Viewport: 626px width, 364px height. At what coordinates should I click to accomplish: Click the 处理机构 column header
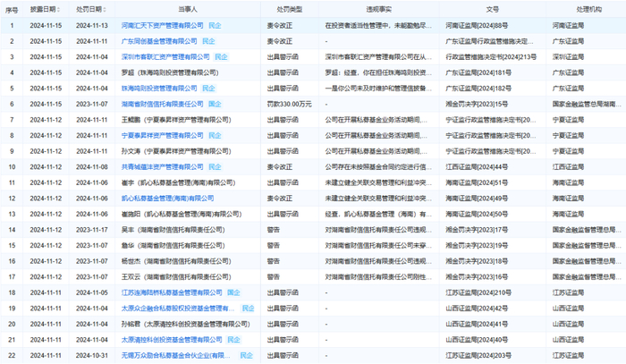[x=588, y=9]
